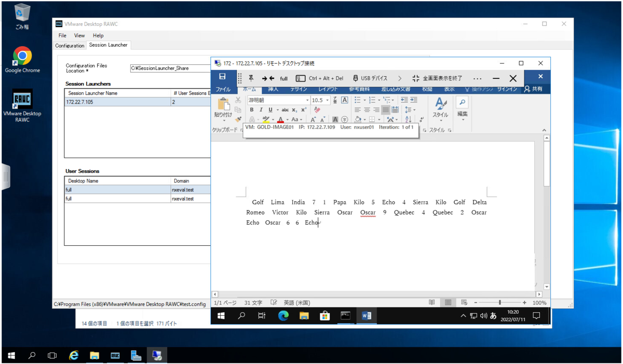Open the 游明朝 font name dropdown
Screen dimensions: 623x364
pyautogui.click(x=307, y=100)
